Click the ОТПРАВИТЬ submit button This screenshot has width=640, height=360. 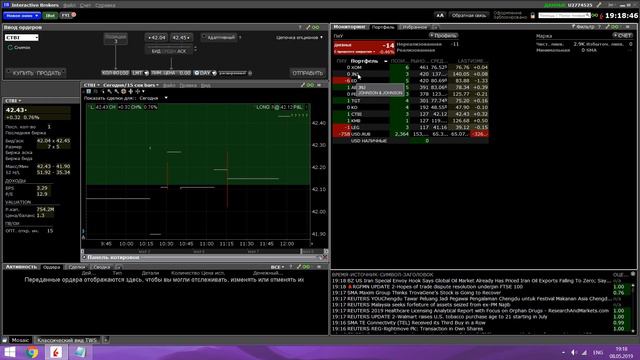307,73
